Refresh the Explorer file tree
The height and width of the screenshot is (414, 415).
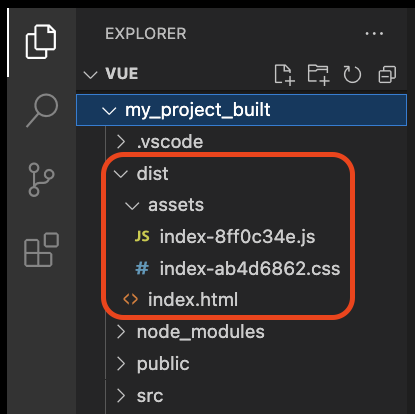click(x=352, y=74)
